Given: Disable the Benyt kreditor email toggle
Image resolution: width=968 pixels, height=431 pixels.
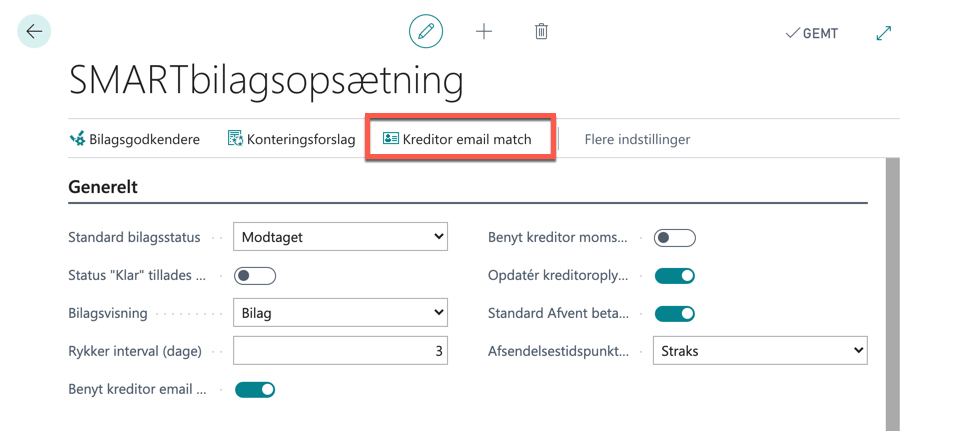Looking at the screenshot, I should [x=255, y=390].
